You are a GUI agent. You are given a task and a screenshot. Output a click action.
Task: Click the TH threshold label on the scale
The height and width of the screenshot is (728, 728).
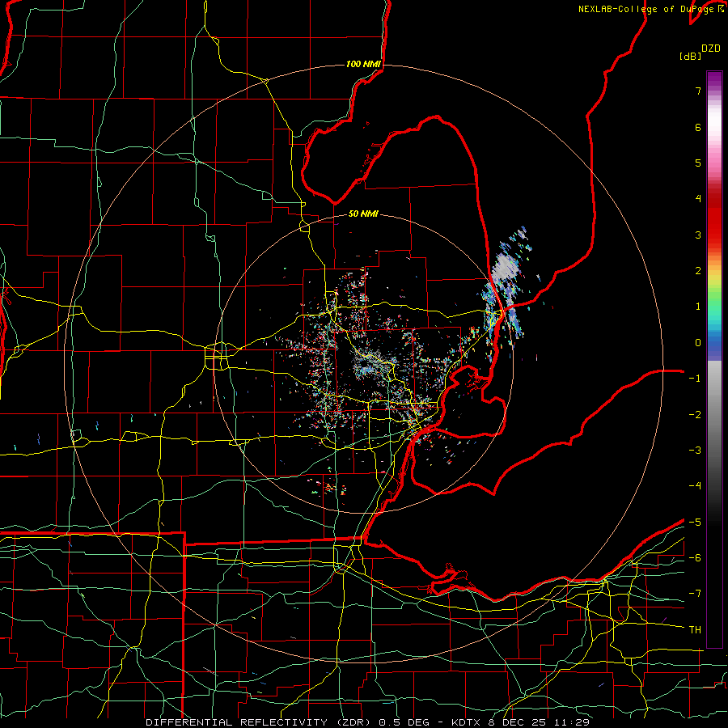pyautogui.click(x=695, y=630)
